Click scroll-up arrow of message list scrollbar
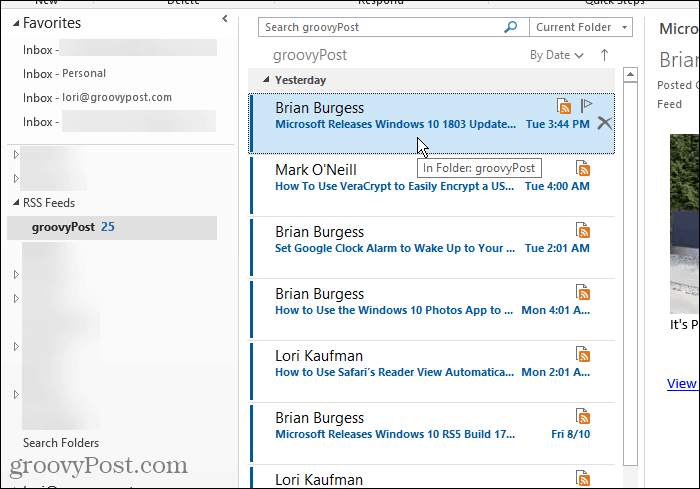700x489 pixels. pyautogui.click(x=630, y=74)
